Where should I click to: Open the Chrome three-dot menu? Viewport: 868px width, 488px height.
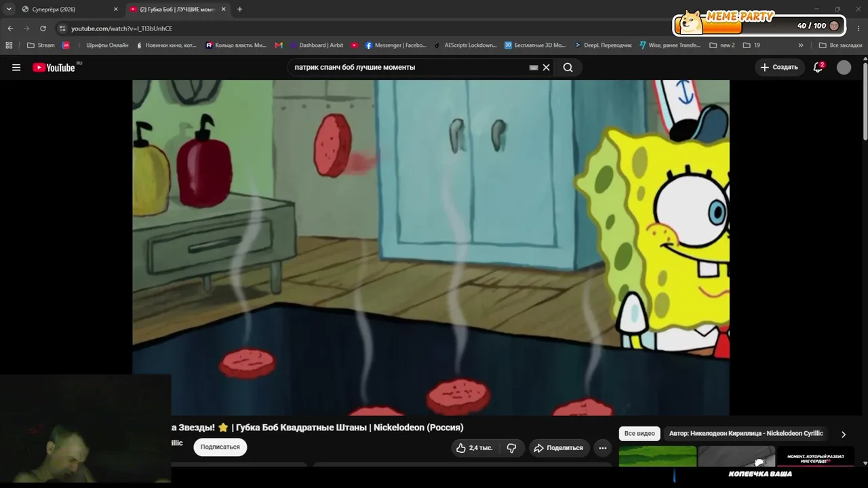coord(860,28)
